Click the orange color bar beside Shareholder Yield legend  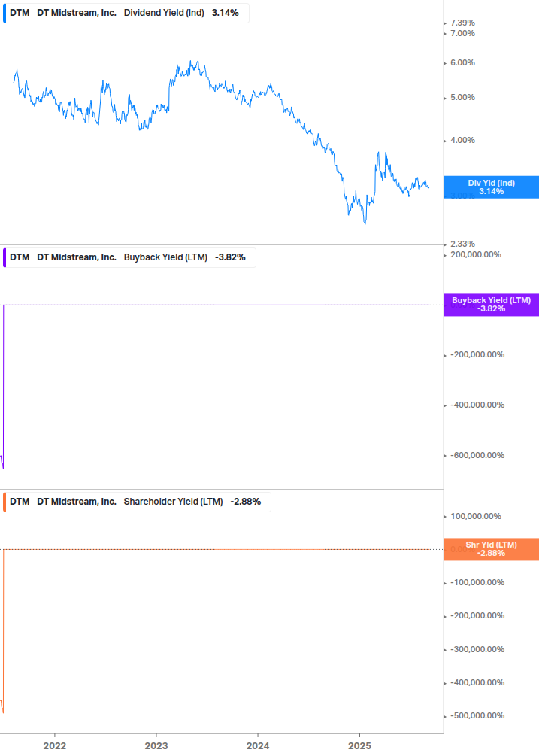(x=5, y=502)
